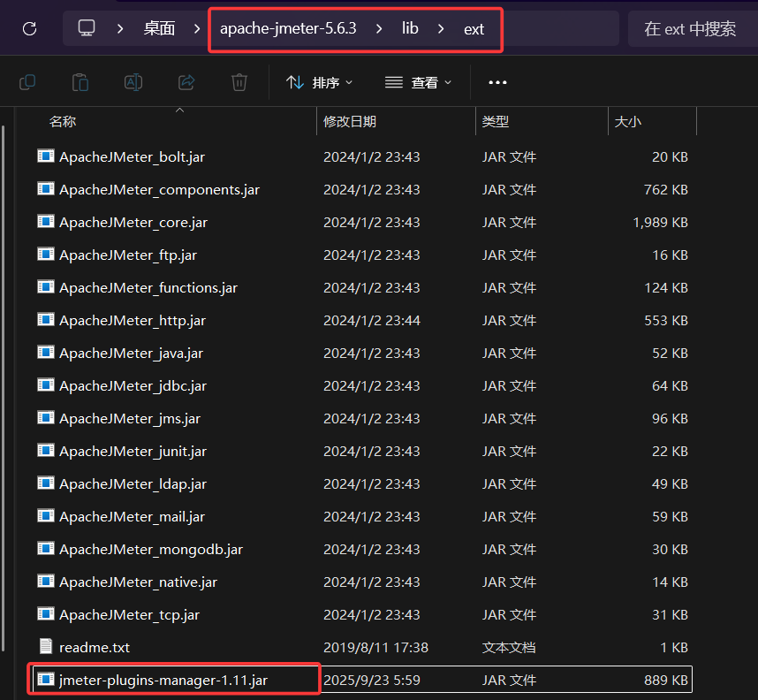
Task: Click the 553 KB size cell
Action: tap(665, 320)
